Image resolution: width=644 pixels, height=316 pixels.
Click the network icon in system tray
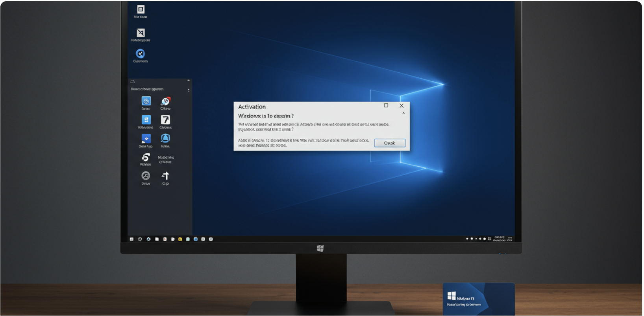[490, 239]
